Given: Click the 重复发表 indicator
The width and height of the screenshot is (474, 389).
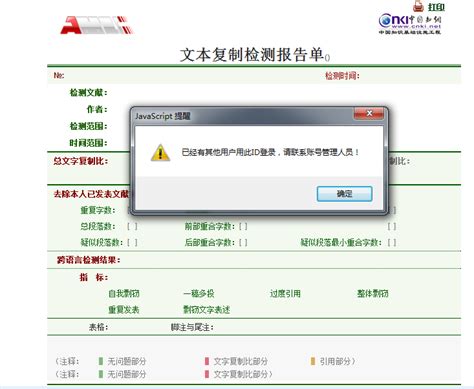Looking at the screenshot, I should tap(124, 310).
